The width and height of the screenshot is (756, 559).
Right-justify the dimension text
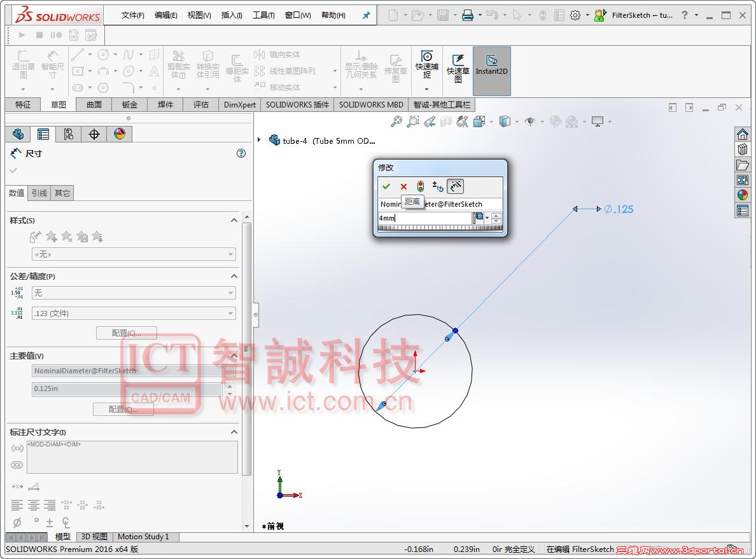click(50, 505)
